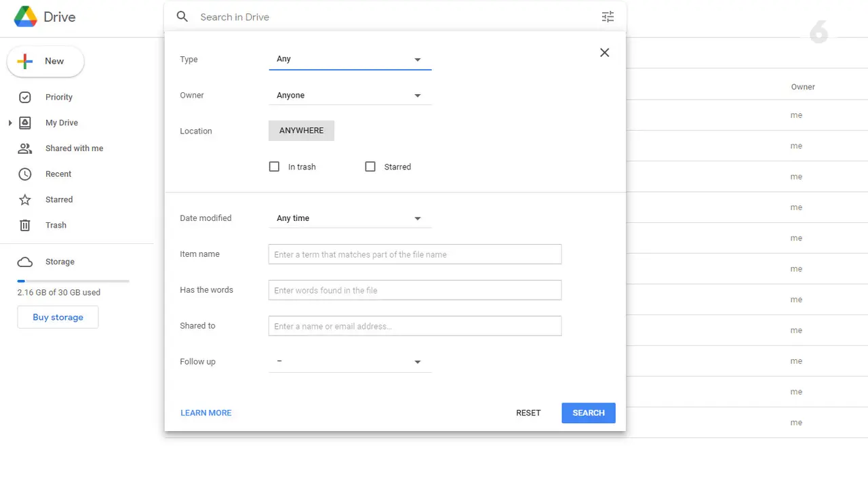Open Shared with me section
This screenshot has width=868, height=488.
[74, 148]
